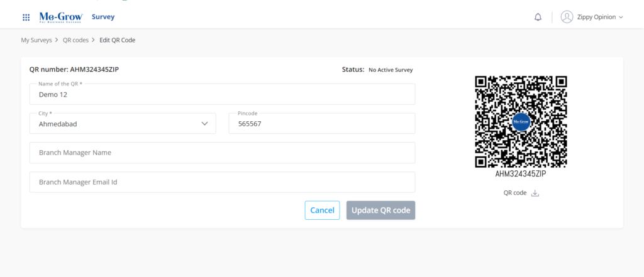The width and height of the screenshot is (644, 277).
Task: Click into the Pincode field
Action: pyautogui.click(x=321, y=124)
